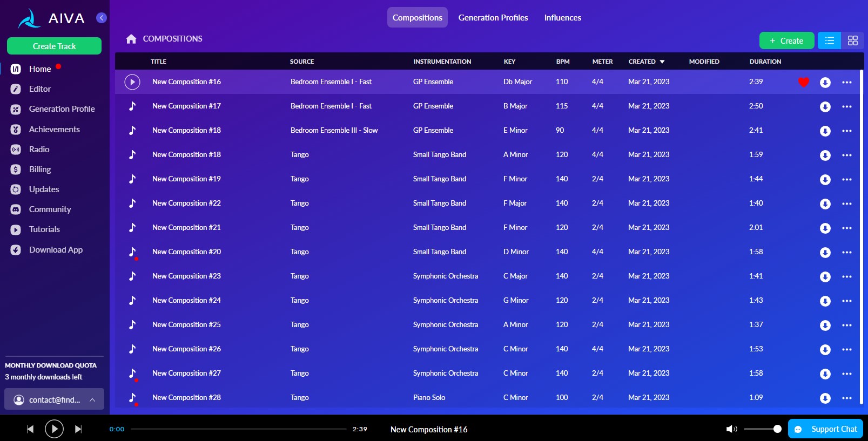The width and height of the screenshot is (868, 441).
Task: Adjust the volume slider
Action: [x=763, y=429]
